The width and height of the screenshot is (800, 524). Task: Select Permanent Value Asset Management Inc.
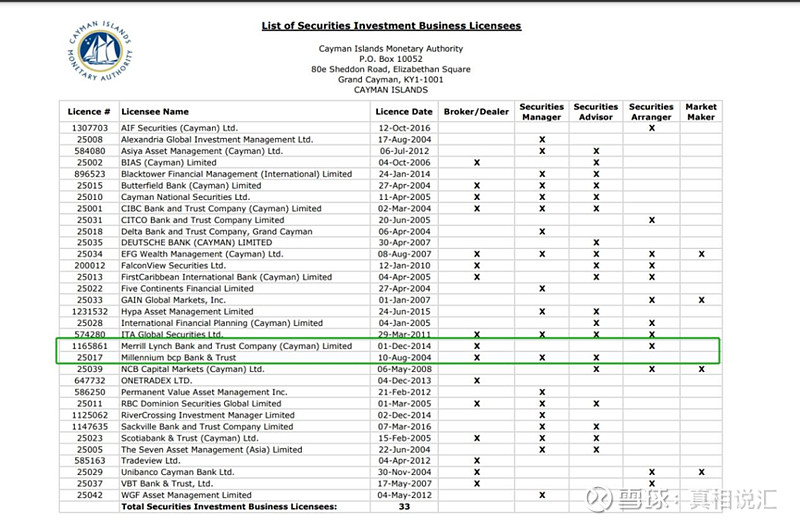[204, 392]
